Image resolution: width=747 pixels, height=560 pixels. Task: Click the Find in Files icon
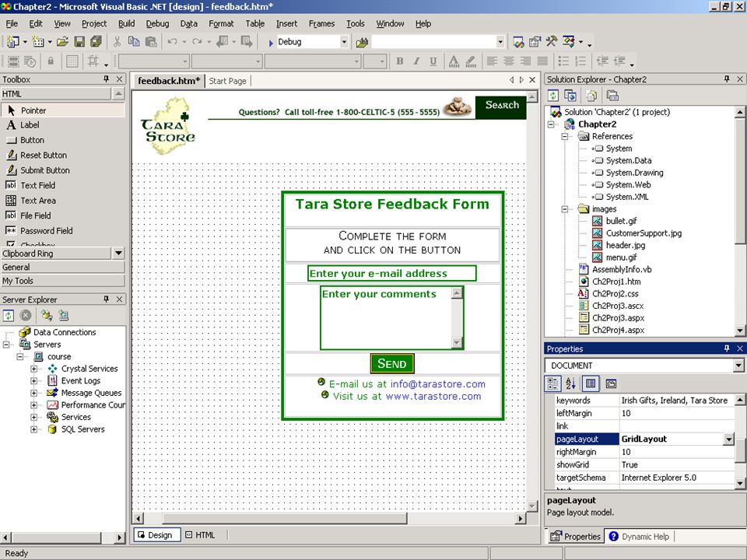click(x=362, y=42)
